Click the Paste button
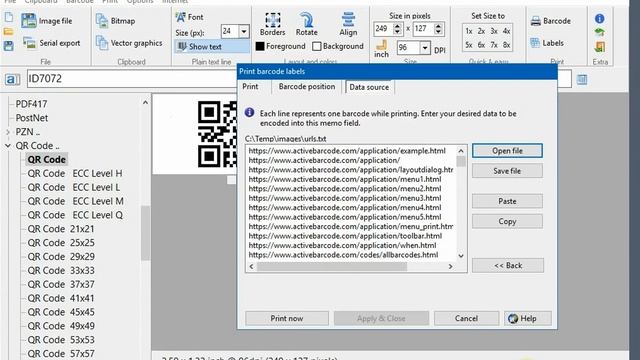The height and width of the screenshot is (360, 640). click(507, 201)
